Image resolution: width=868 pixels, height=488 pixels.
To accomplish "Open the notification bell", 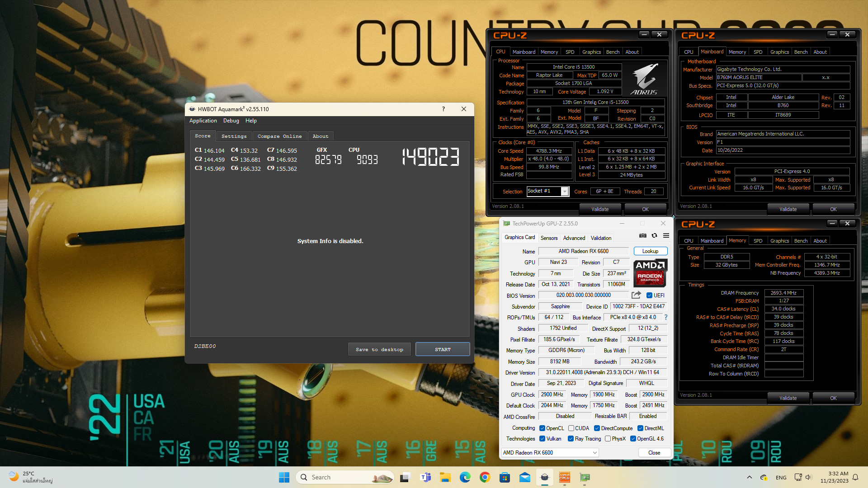I will click(x=855, y=477).
